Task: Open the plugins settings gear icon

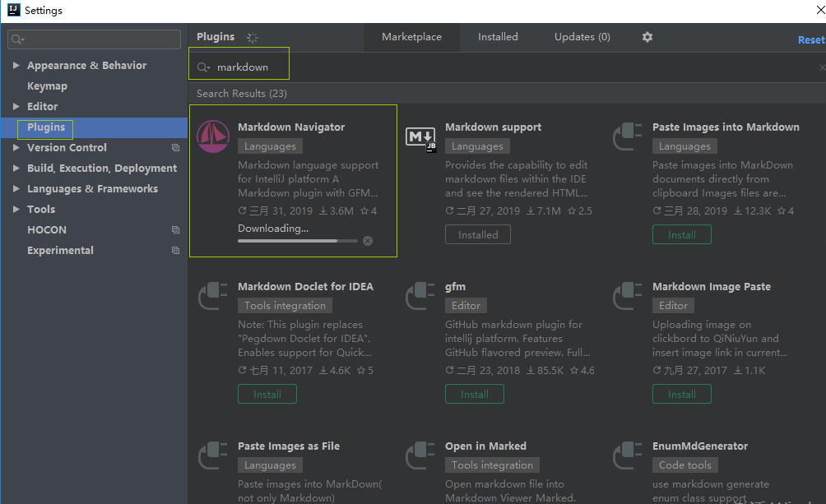Action: [x=647, y=37]
